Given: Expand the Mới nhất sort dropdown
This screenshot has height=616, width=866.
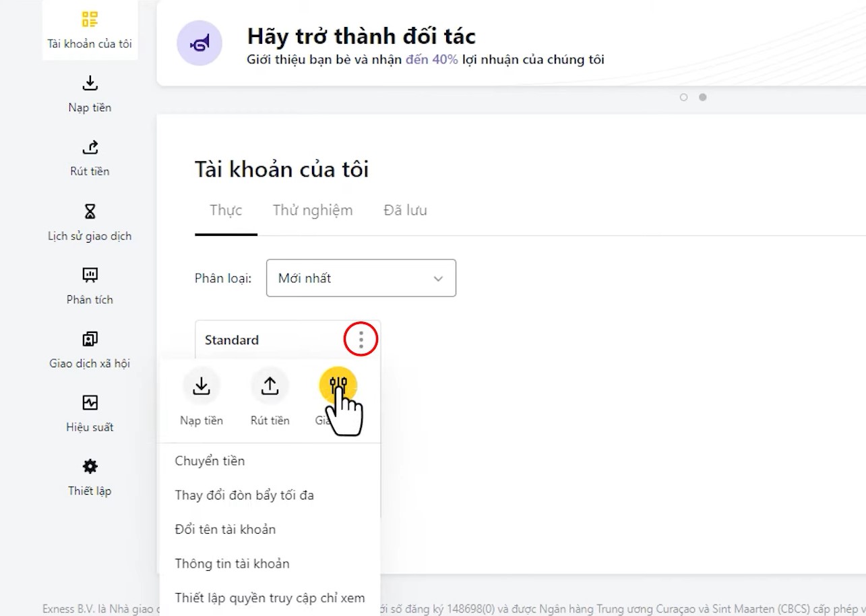Looking at the screenshot, I should coord(361,278).
